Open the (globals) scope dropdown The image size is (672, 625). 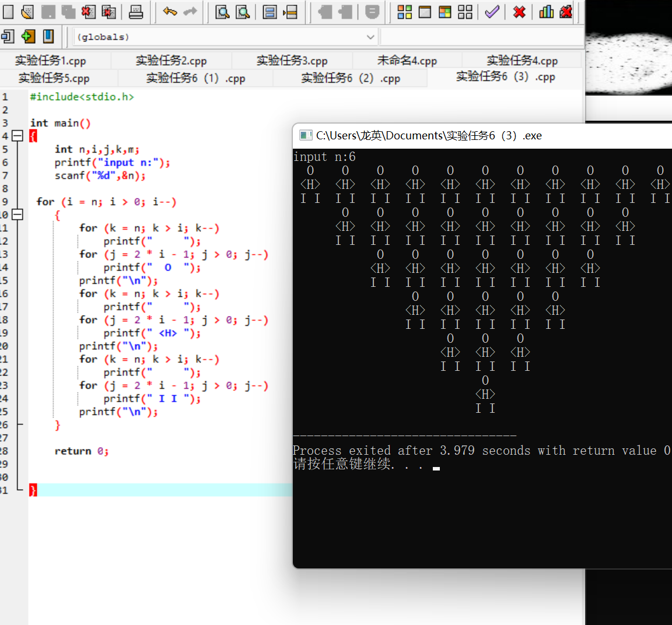tap(225, 37)
